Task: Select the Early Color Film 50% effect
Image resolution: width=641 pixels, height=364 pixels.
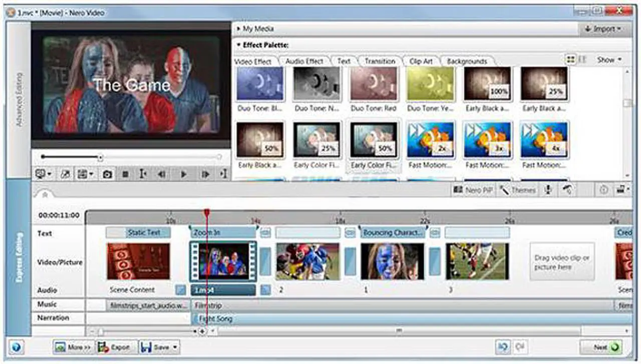Action: [x=373, y=140]
